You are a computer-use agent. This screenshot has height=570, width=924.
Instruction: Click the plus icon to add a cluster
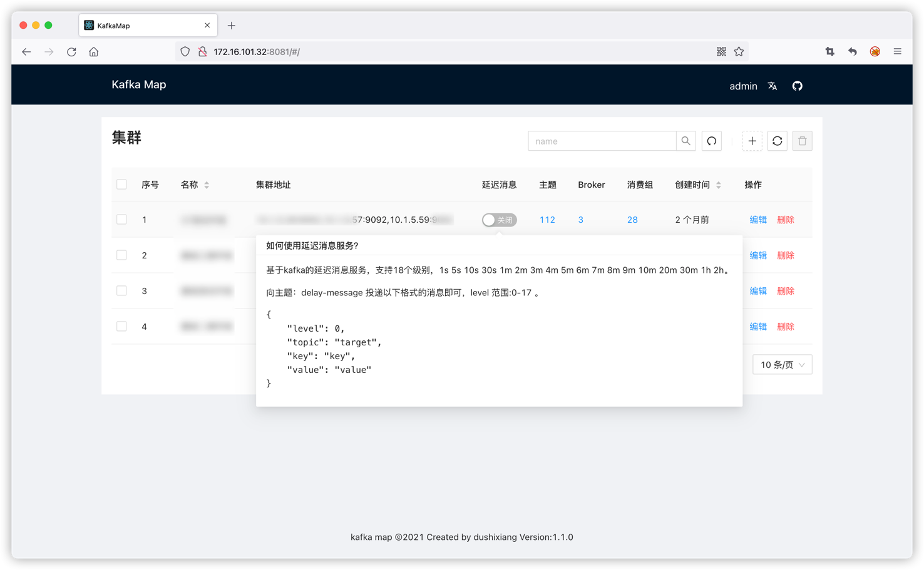click(x=752, y=141)
